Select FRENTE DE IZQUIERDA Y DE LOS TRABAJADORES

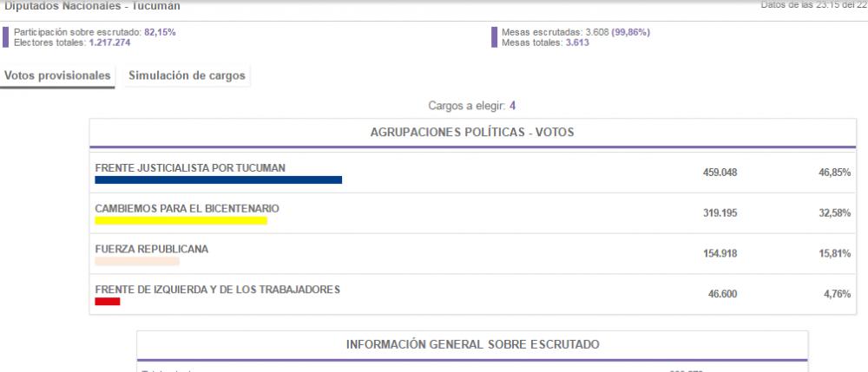point(218,290)
